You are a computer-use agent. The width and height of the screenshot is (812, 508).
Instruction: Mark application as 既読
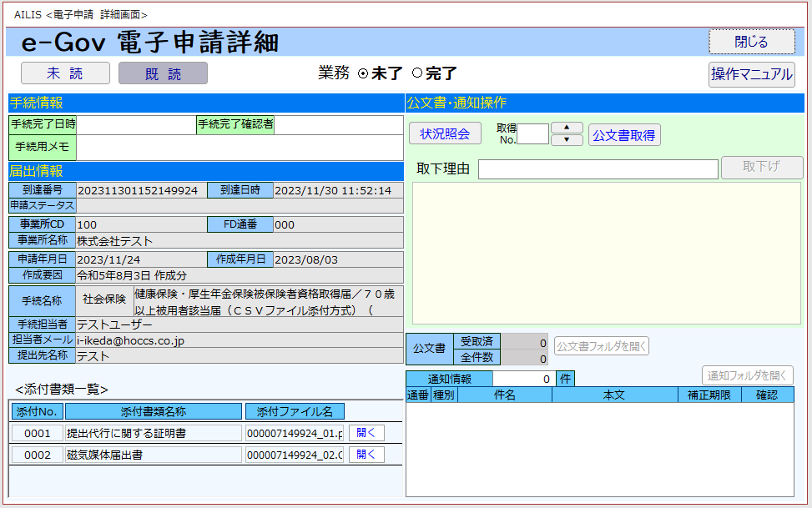coord(163,73)
